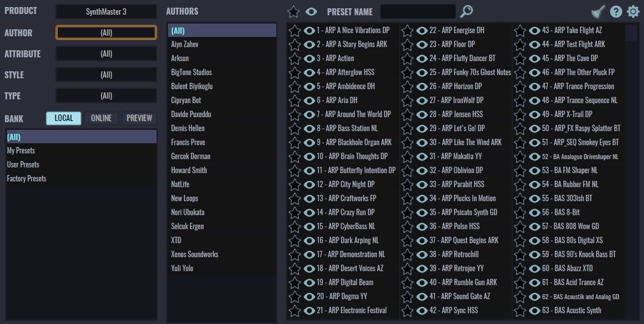Star preset 8 - ARP Bass Station NL

(x=295, y=129)
